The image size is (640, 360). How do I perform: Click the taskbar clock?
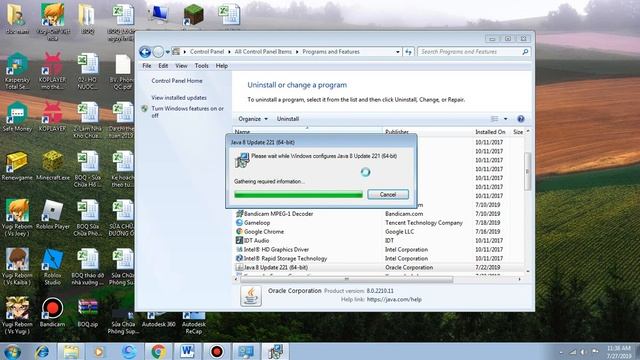(x=619, y=352)
